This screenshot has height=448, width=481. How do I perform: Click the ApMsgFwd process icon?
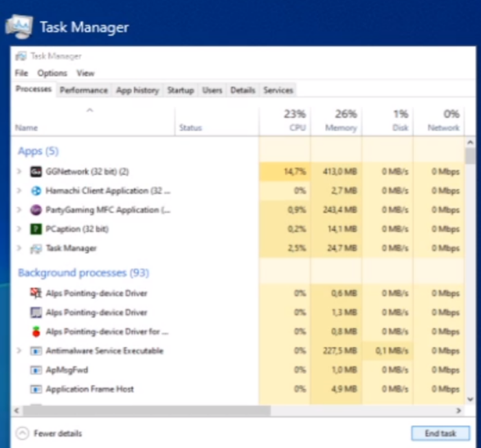pyautogui.click(x=36, y=370)
